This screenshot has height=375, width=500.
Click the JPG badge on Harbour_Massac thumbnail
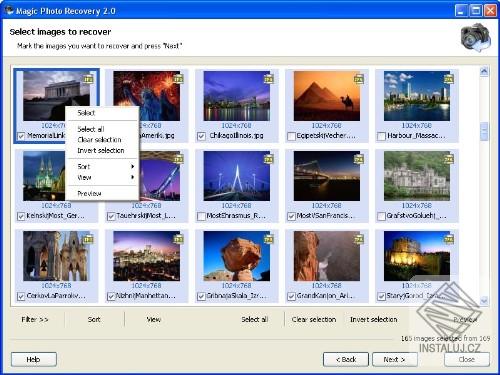click(449, 79)
